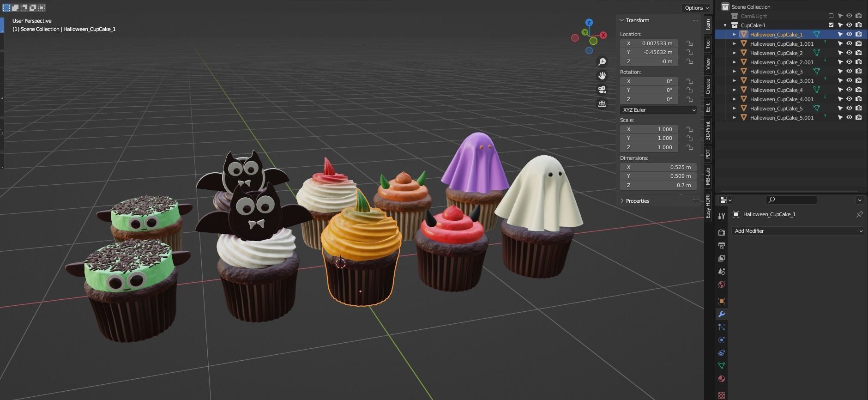The height and width of the screenshot is (400, 868).
Task: Collapse the Transform panel
Action: tap(622, 20)
